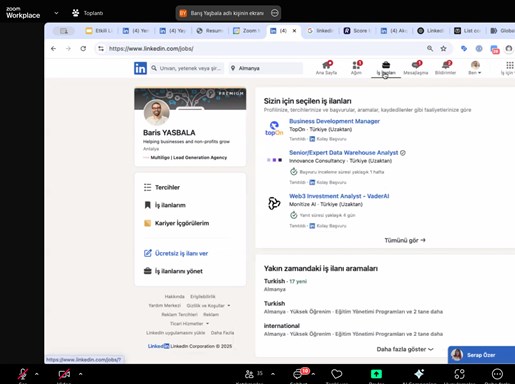The width and height of the screenshot is (515, 384).
Task: Expand Daha fazla göster searches
Action: (x=405, y=349)
